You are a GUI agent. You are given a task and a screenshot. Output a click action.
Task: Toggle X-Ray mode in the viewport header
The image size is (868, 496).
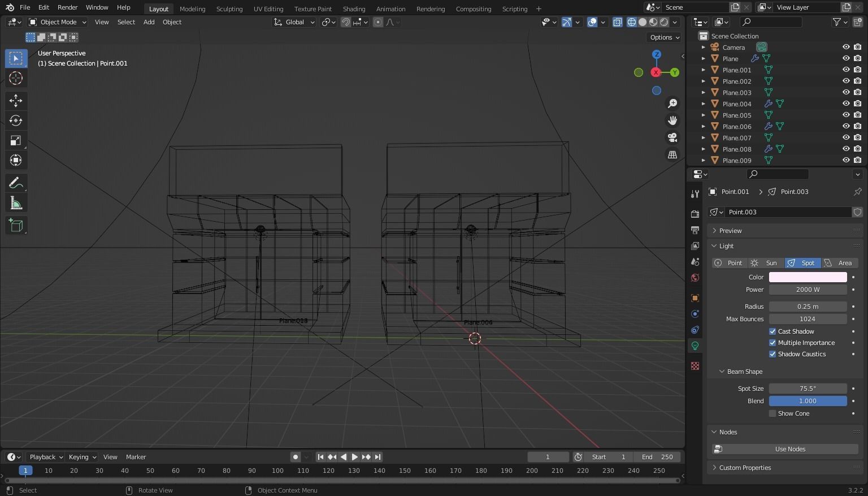[x=618, y=22]
